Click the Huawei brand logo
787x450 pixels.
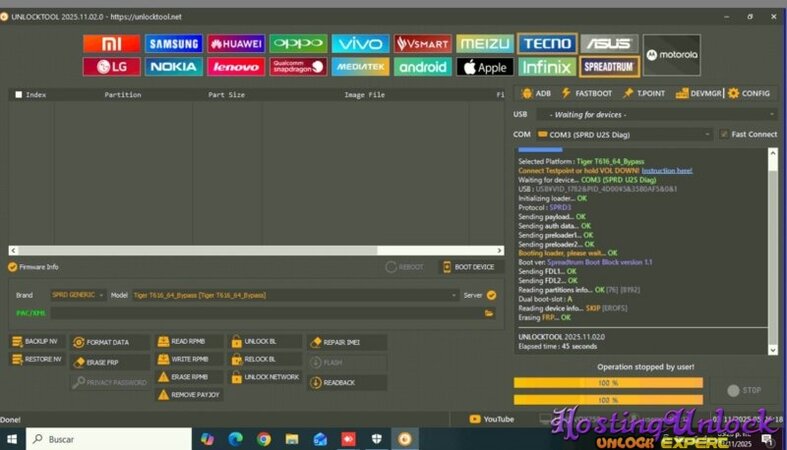click(x=236, y=43)
